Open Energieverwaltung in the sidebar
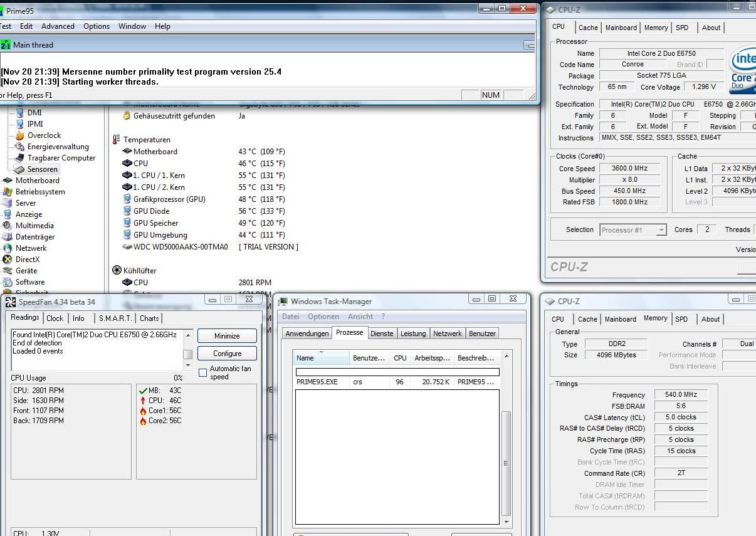The height and width of the screenshot is (536, 756). click(58, 147)
